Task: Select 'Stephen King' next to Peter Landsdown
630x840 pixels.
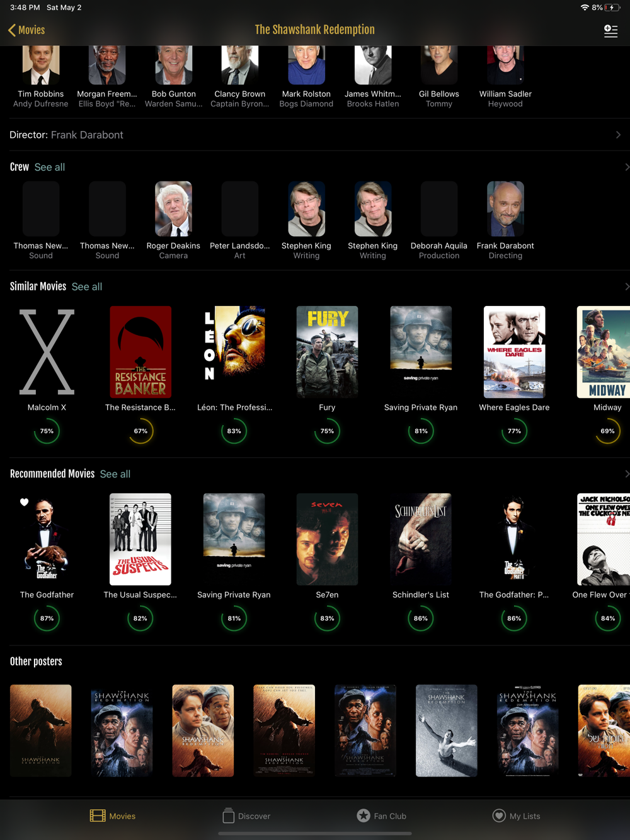Action: 306,209
